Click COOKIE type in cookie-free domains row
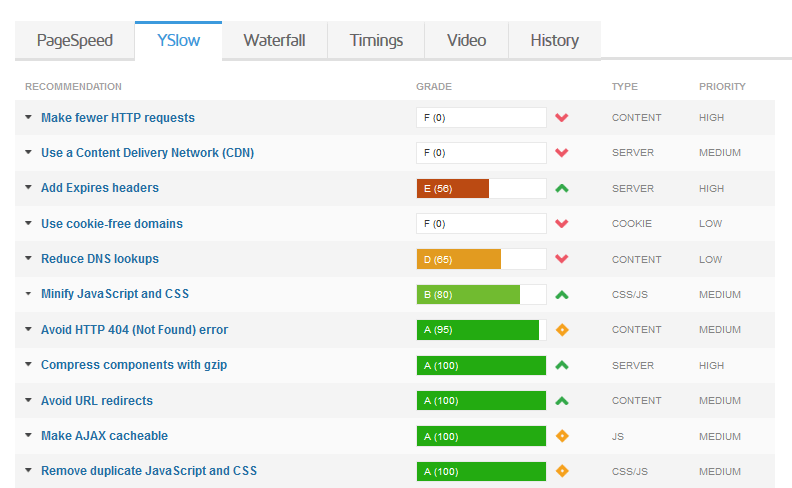This screenshot has height=488, width=792. [632, 223]
